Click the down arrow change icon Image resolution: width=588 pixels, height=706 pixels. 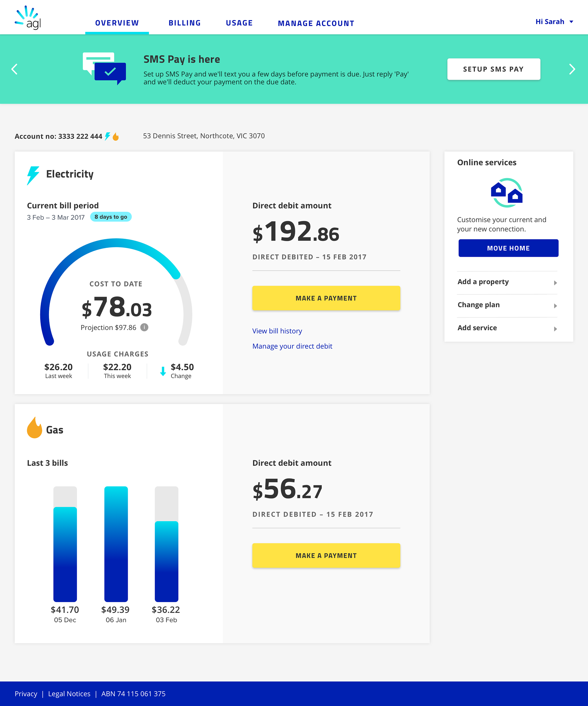tap(163, 371)
